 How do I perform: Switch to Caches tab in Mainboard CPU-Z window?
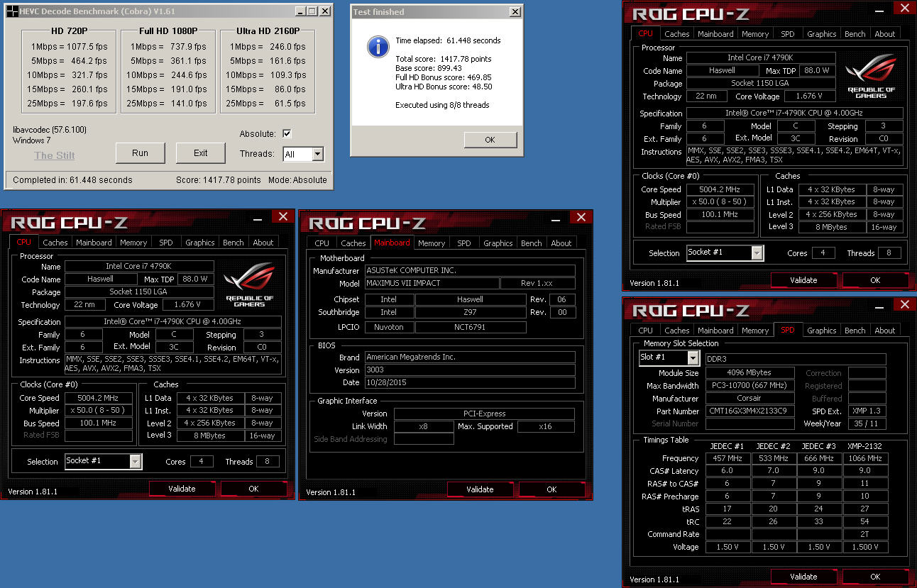353,243
